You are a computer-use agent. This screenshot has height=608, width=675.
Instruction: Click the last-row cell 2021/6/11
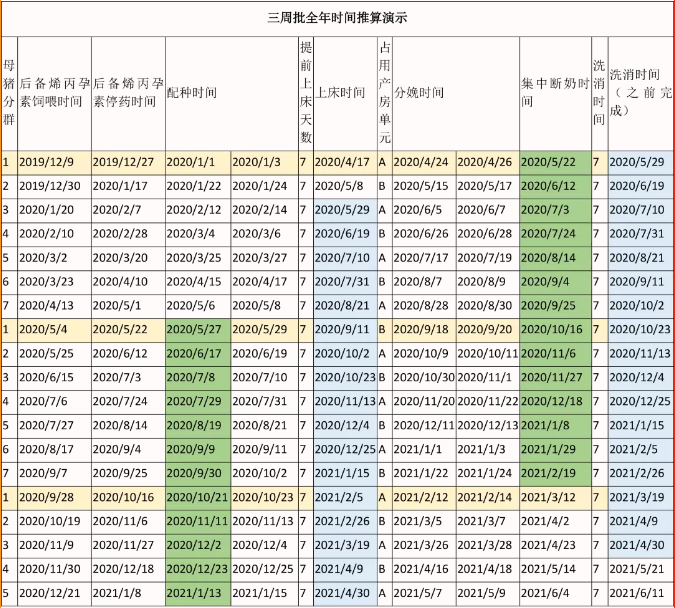click(641, 594)
